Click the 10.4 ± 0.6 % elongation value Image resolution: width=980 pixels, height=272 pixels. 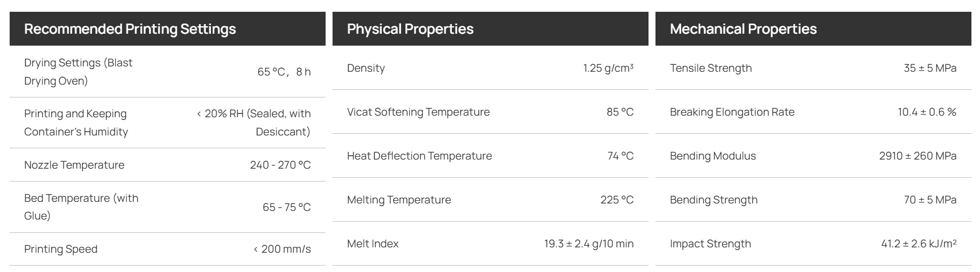pos(927,112)
